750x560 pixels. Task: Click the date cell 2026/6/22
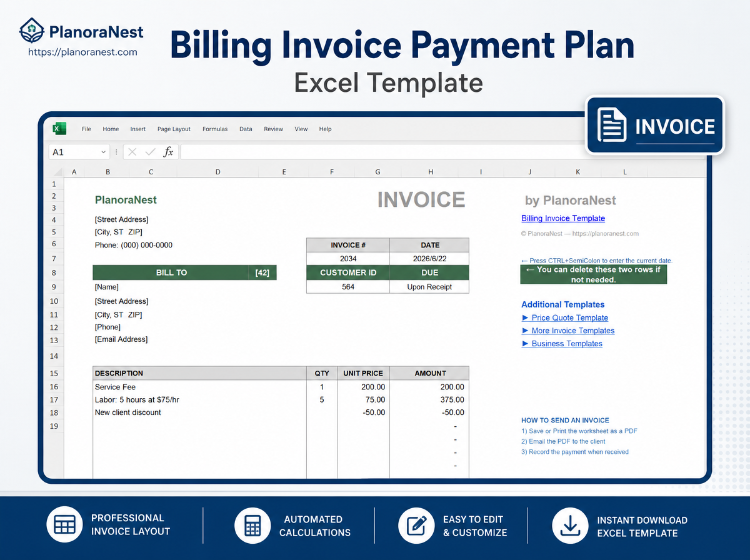pos(429,259)
